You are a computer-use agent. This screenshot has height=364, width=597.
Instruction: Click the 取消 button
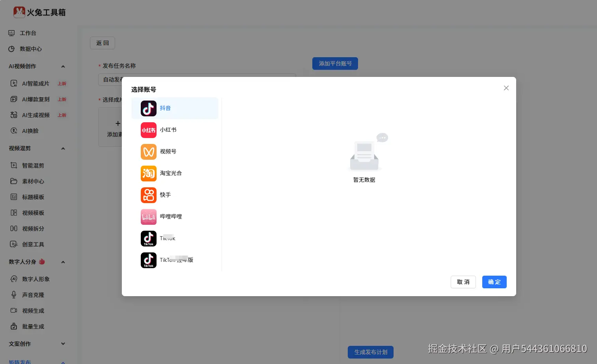tap(463, 282)
